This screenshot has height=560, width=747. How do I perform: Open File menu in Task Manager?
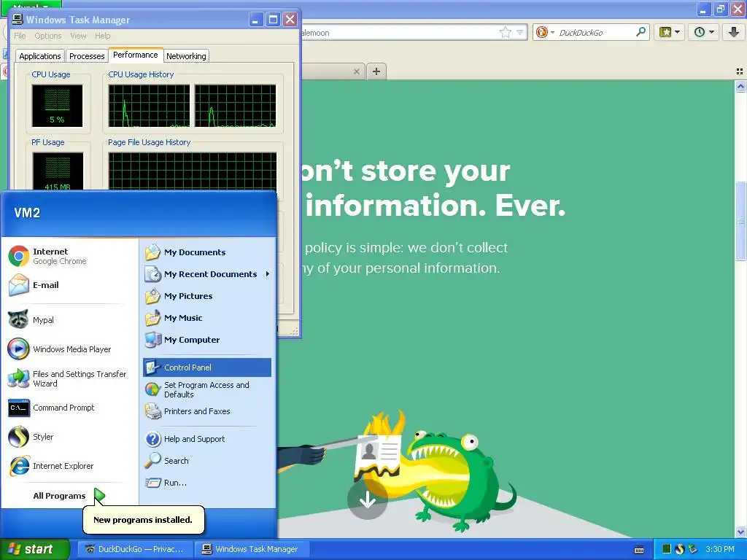[x=20, y=36]
